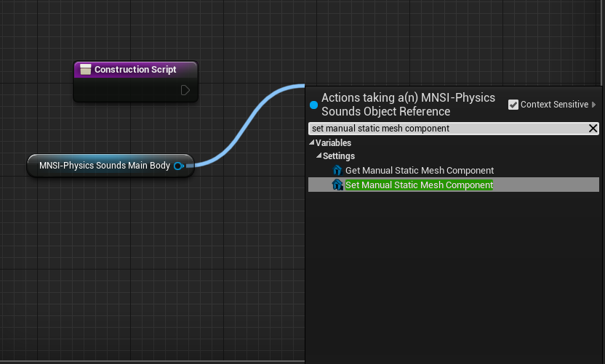Click the Get Manual Static Mesh Component icon
605x364 pixels.
[337, 171]
